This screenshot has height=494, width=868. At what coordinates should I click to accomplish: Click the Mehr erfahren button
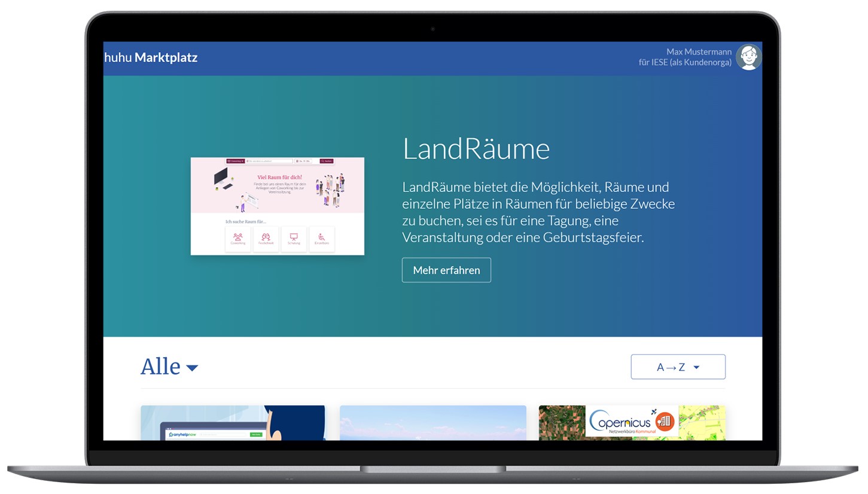[x=446, y=270]
